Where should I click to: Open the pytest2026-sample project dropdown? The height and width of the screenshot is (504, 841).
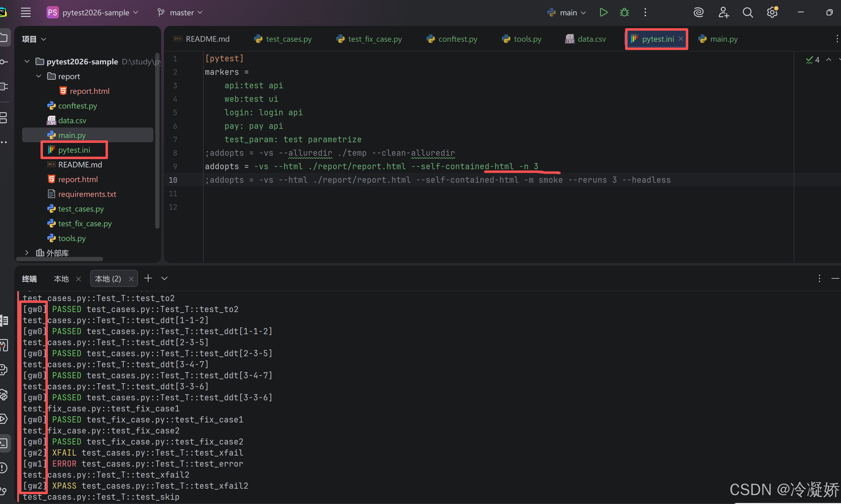pyautogui.click(x=92, y=13)
